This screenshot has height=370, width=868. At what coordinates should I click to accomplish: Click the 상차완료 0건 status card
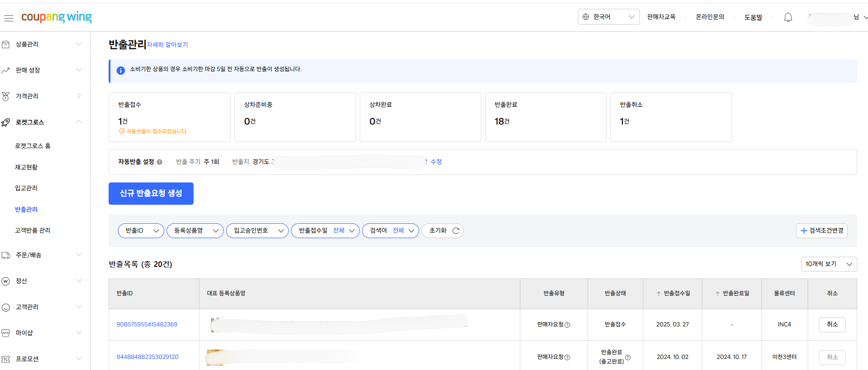(x=421, y=117)
